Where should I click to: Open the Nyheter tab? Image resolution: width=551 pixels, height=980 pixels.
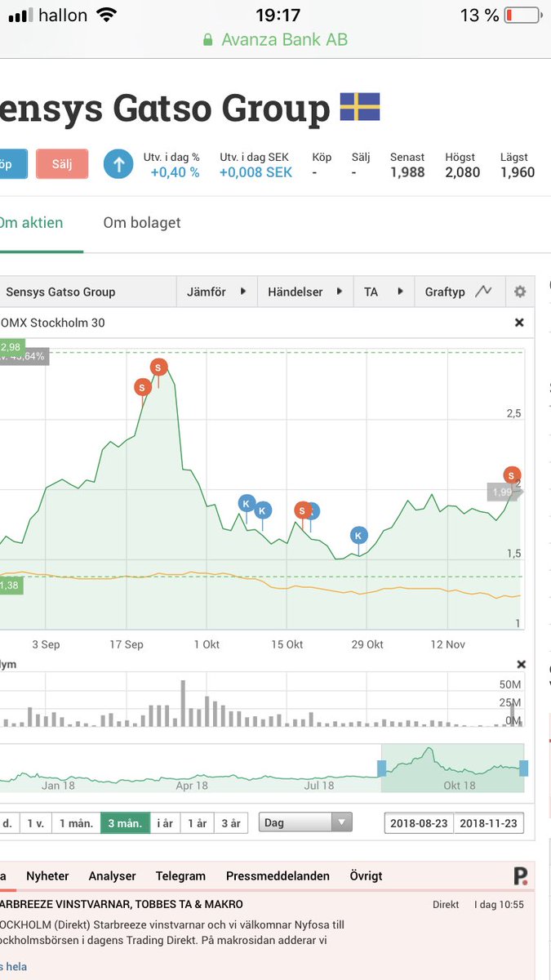coord(47,875)
